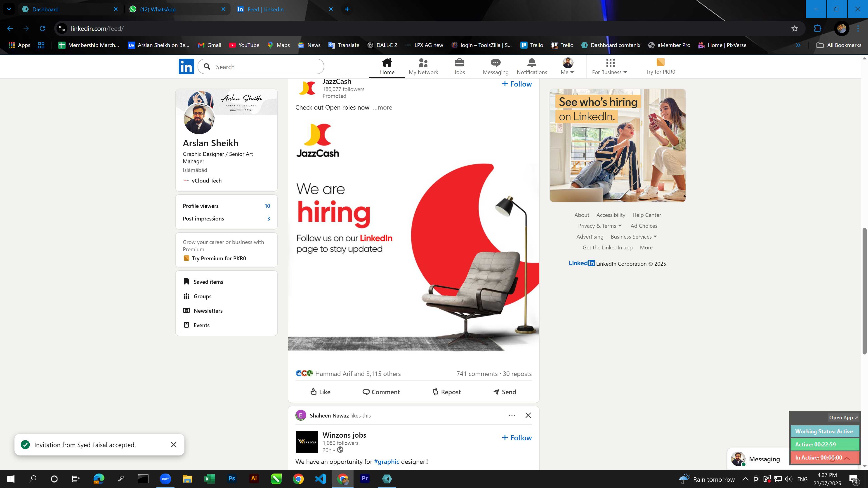Expand Privacy & Terms dropdown

[599, 226]
